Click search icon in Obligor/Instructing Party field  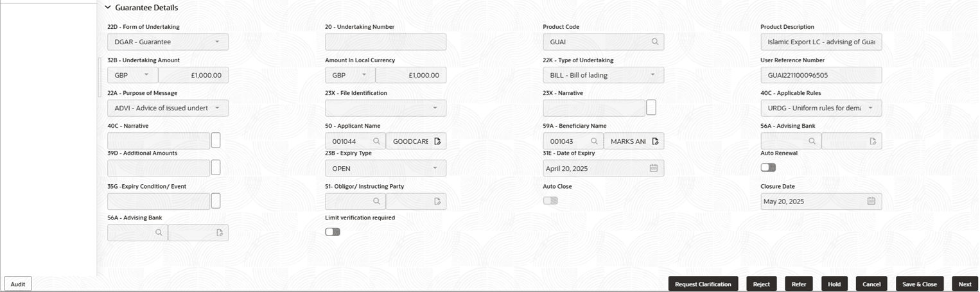[376, 202]
